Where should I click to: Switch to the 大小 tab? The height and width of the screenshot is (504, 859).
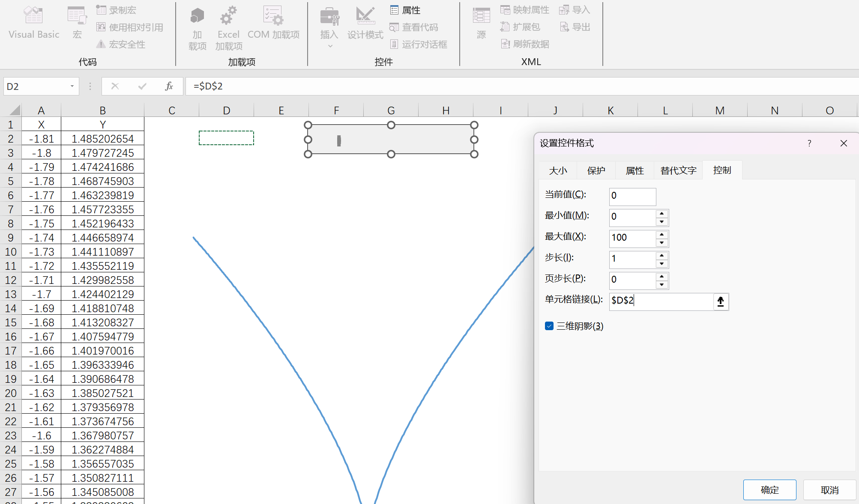(x=558, y=170)
